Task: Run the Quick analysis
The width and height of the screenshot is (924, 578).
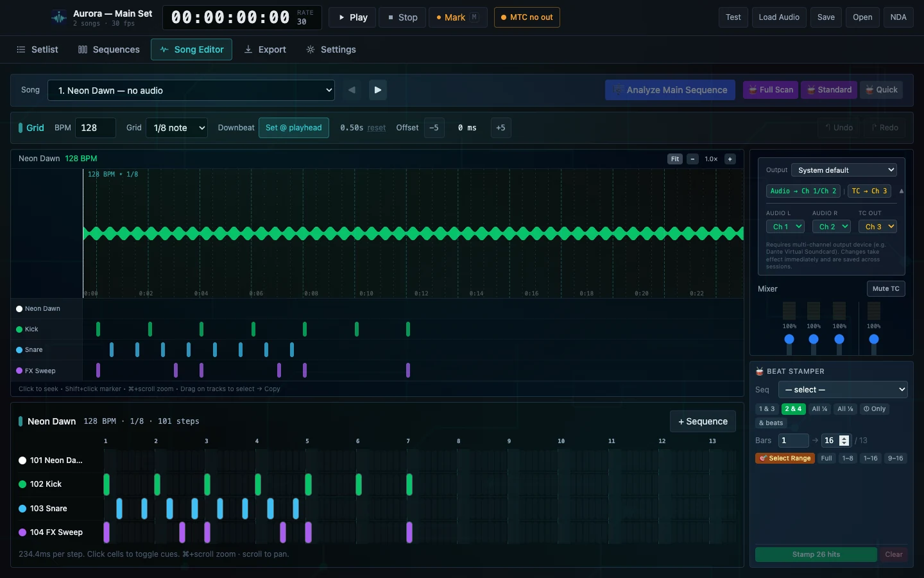Action: pos(881,90)
